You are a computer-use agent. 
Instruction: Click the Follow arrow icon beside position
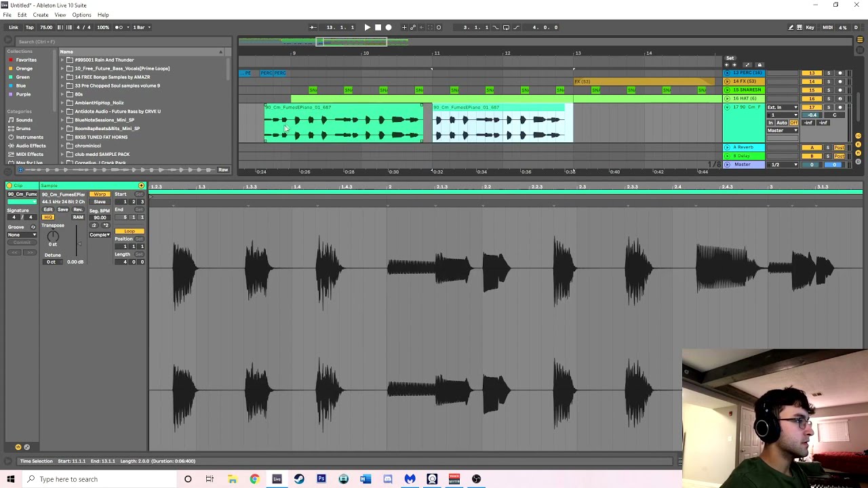pos(313,27)
